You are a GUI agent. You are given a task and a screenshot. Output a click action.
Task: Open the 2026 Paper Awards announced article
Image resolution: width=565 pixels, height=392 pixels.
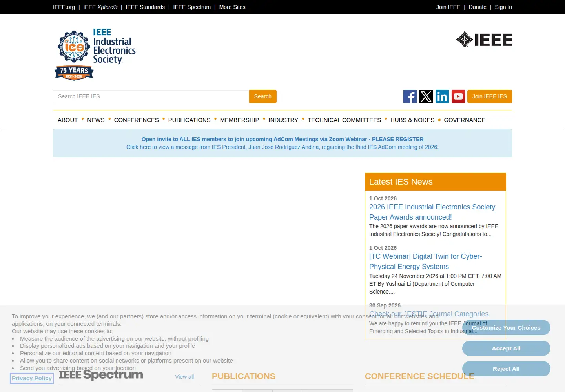[432, 212]
